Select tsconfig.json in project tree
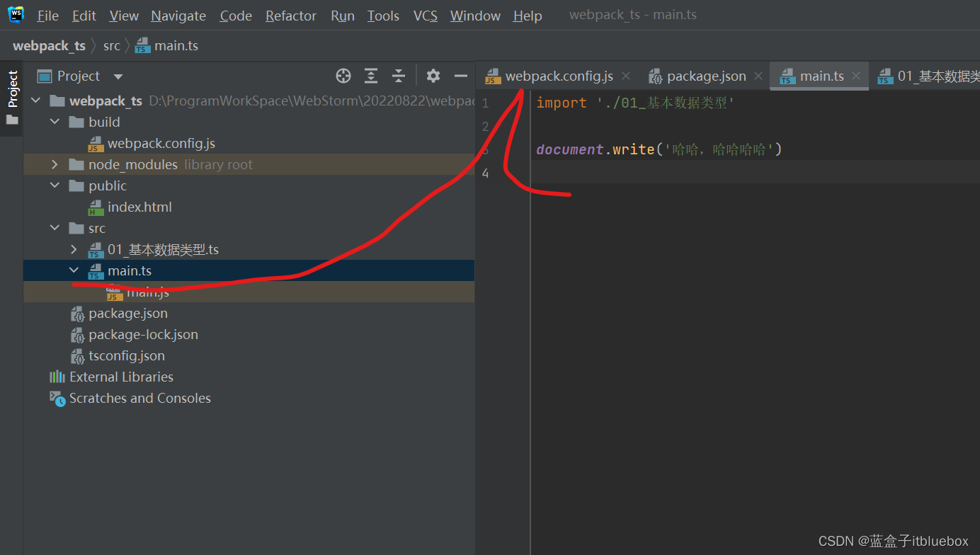The image size is (980, 555). tap(249, 355)
